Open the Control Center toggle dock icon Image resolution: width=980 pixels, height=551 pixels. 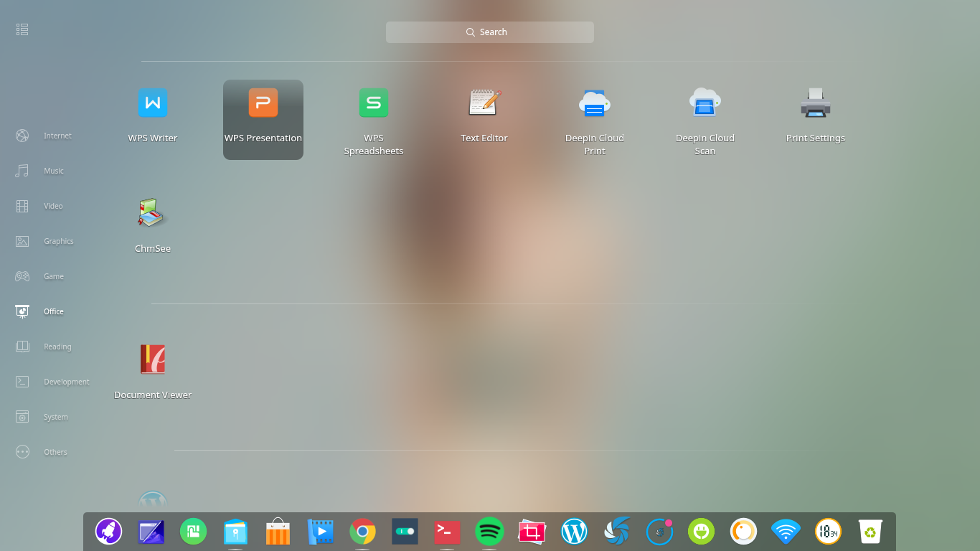(x=405, y=532)
